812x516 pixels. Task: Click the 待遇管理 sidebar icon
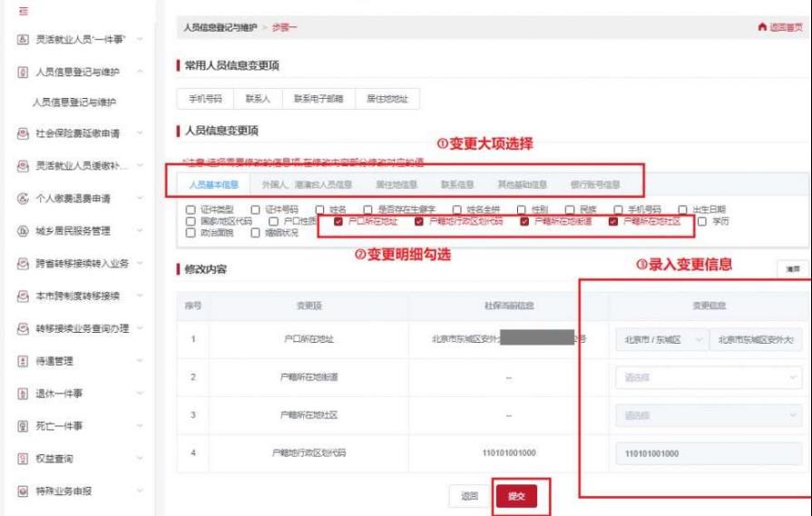point(22,361)
